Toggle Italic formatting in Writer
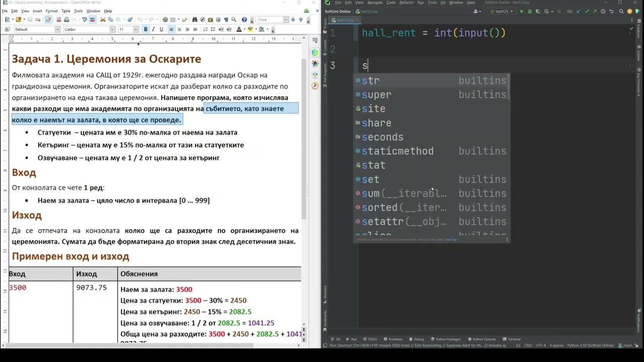 153,29
